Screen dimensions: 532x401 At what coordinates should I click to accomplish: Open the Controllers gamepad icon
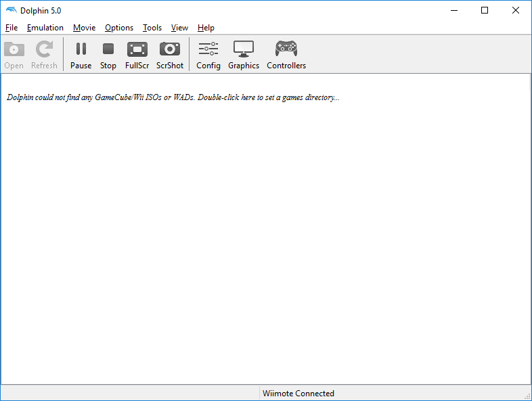286,49
